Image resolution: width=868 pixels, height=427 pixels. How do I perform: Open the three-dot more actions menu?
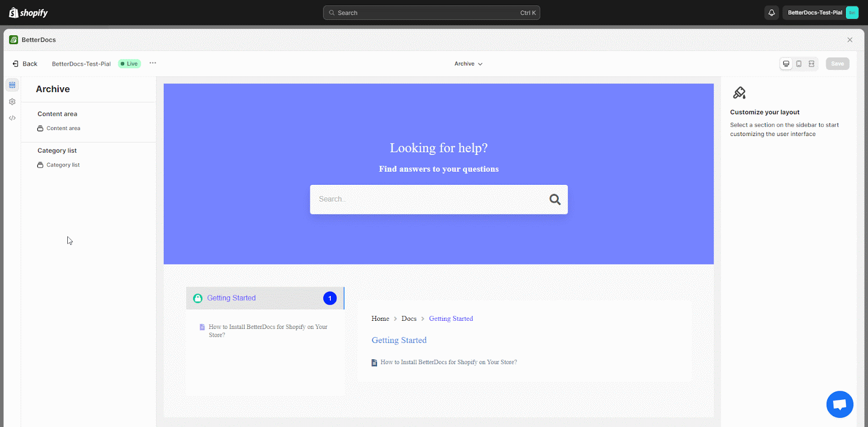[153, 63]
